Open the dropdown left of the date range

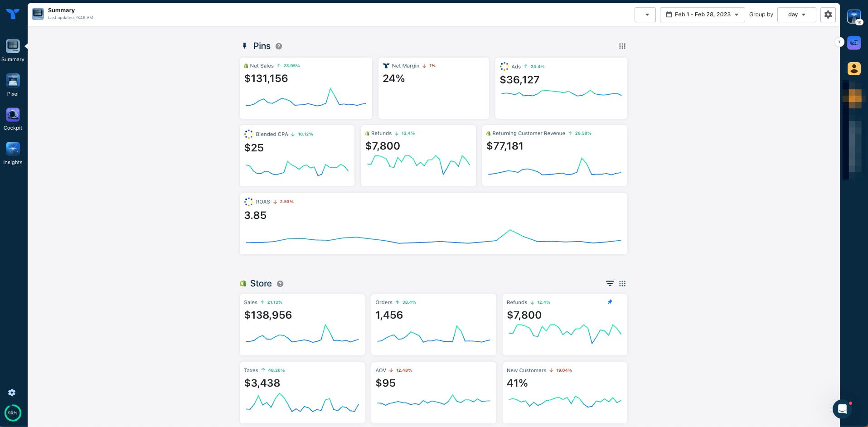point(645,15)
